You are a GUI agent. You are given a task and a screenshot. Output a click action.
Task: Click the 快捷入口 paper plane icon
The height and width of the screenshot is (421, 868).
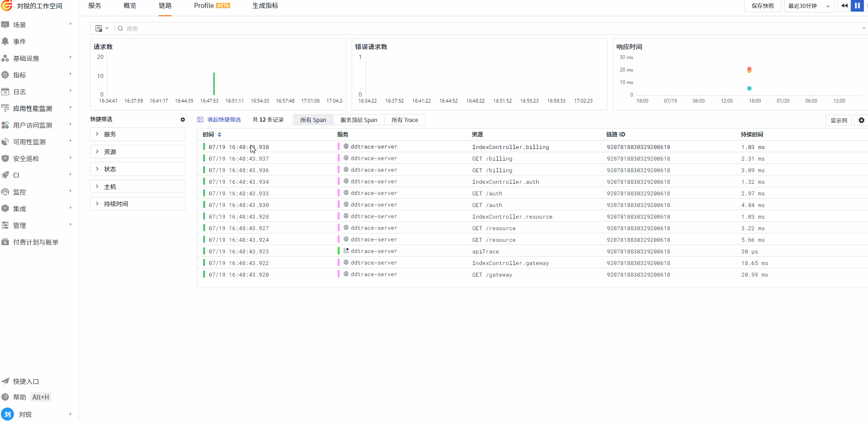[x=6, y=381]
